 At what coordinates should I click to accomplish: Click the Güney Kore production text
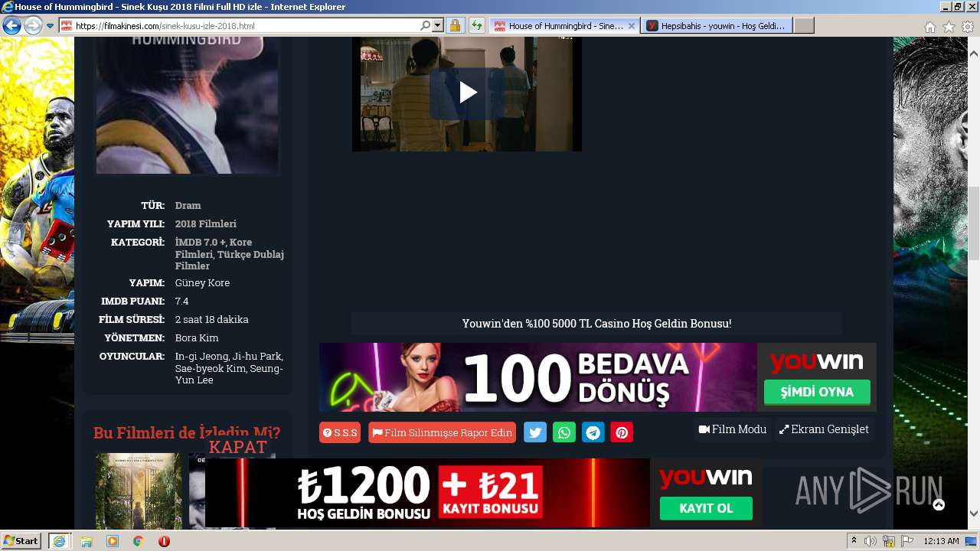202,282
